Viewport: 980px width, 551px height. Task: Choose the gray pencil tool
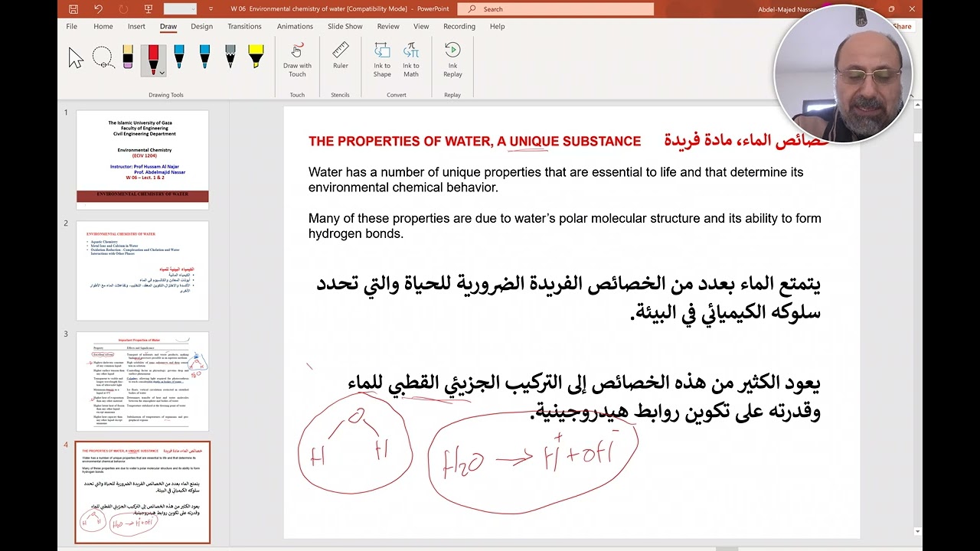tap(230, 58)
